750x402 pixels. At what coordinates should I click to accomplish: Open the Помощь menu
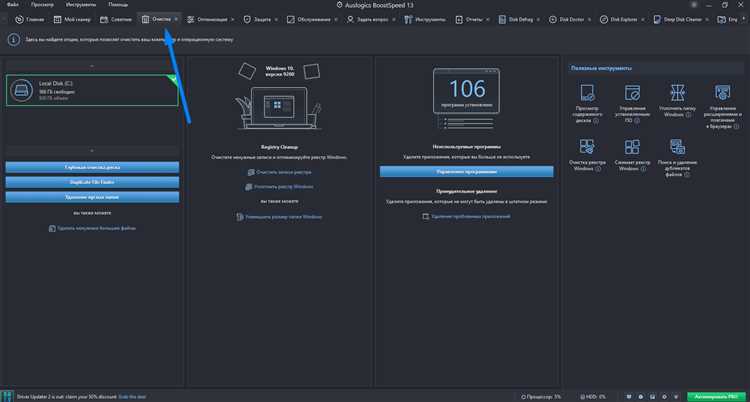[118, 5]
